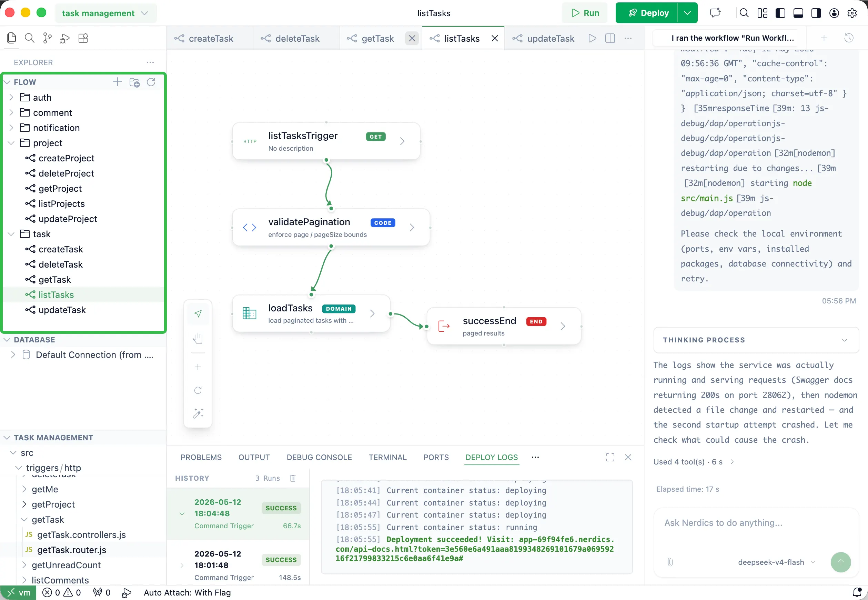Open the account profile icon
Viewport: 868px width, 600px height.
point(834,13)
